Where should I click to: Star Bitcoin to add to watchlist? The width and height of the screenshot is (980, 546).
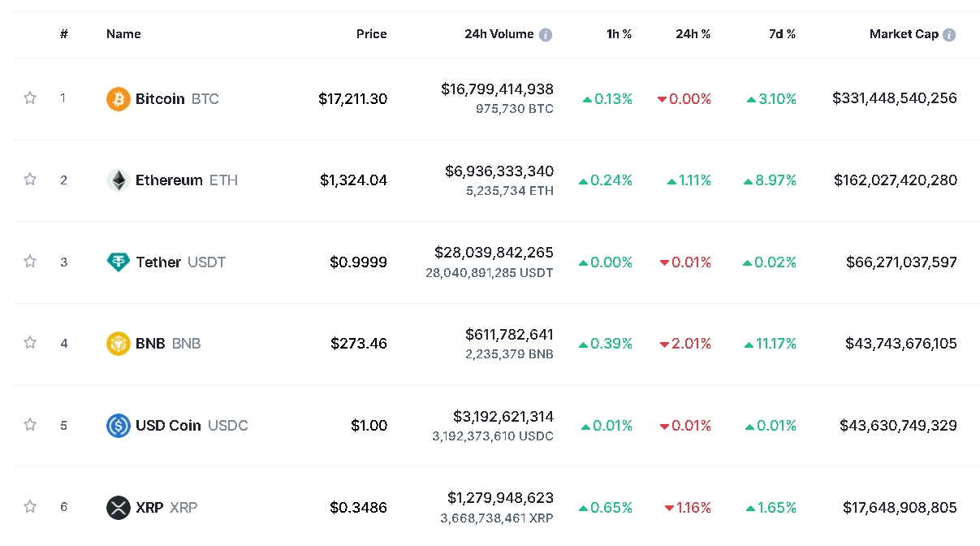tap(30, 98)
